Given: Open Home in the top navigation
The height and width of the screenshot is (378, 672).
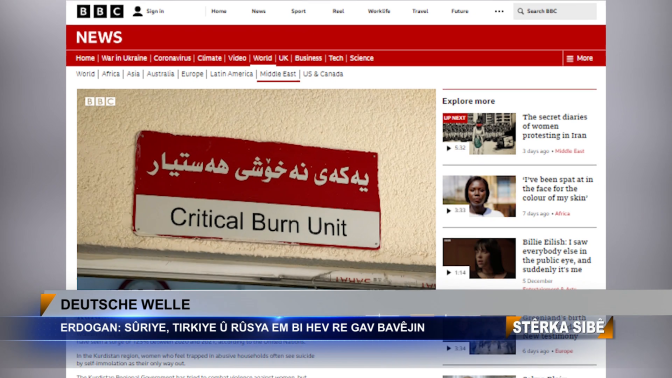Looking at the screenshot, I should tap(219, 11).
